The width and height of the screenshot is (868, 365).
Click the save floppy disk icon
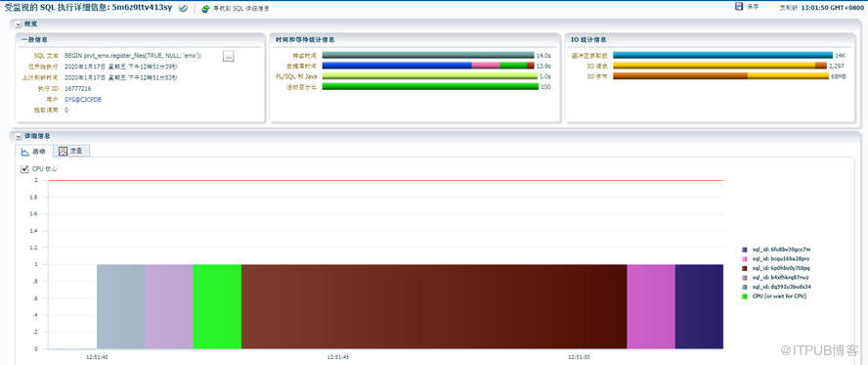tap(738, 7)
